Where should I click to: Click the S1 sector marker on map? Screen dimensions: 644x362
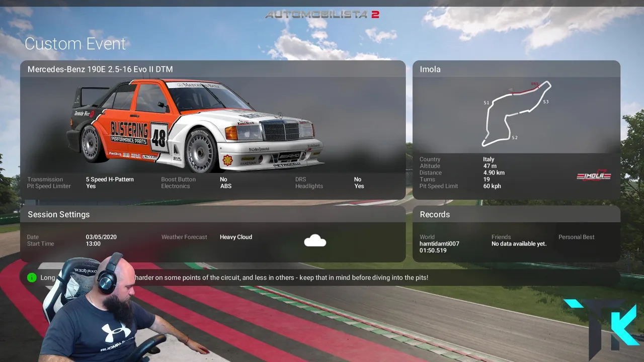487,103
